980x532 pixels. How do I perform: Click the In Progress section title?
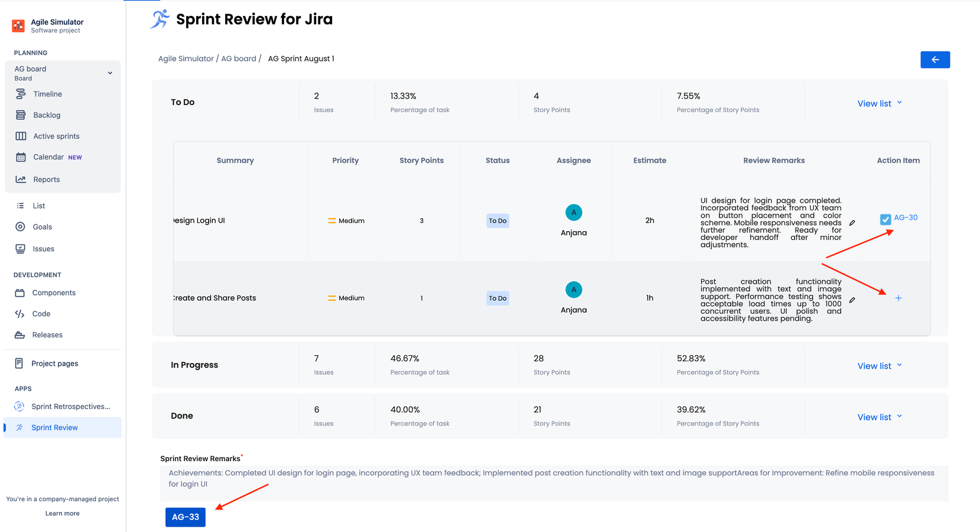(x=194, y=365)
